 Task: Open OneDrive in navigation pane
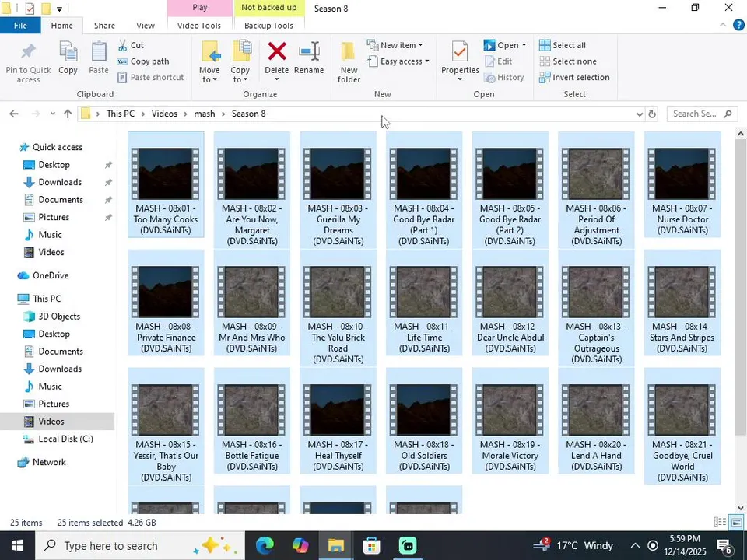(x=51, y=275)
